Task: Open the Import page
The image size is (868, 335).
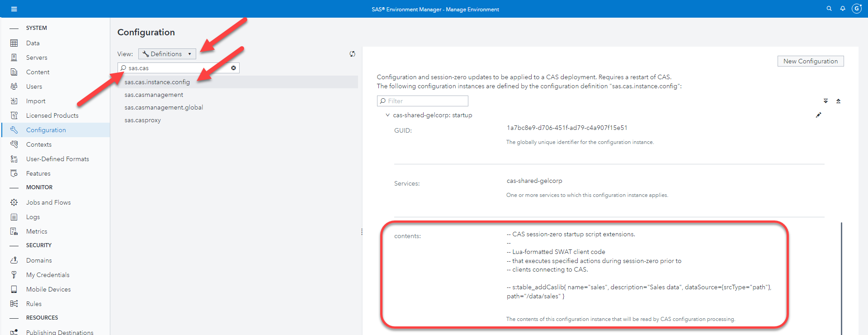Action: click(36, 101)
